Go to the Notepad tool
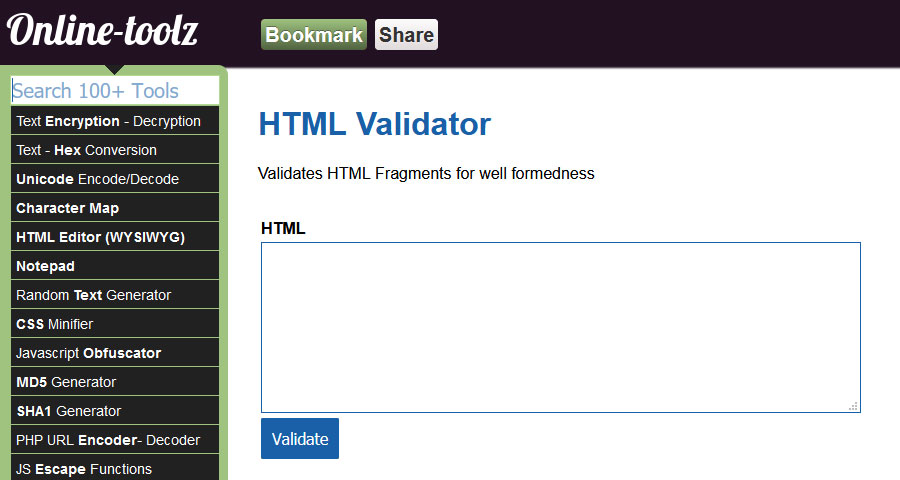Screen dimensions: 900x480 tap(115, 266)
